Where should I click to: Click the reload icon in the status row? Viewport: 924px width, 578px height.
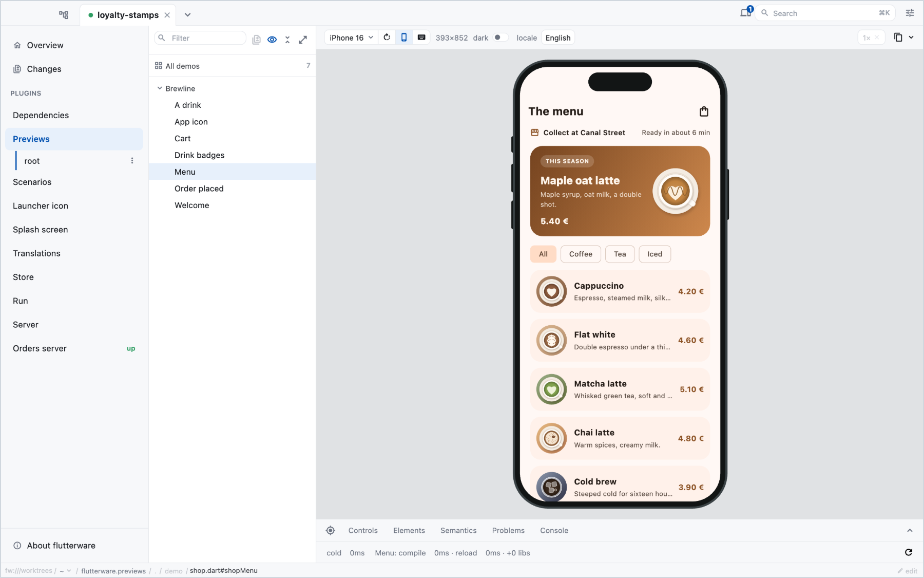909,552
